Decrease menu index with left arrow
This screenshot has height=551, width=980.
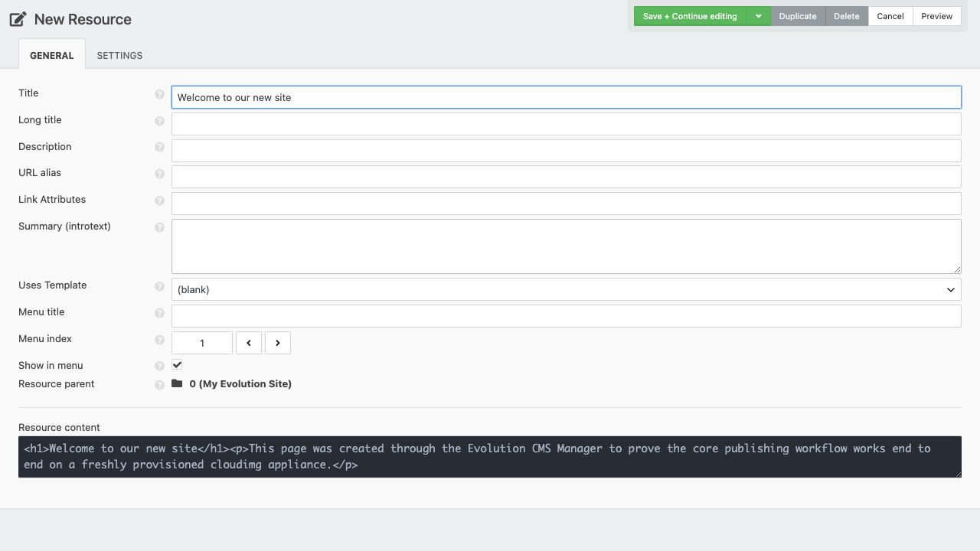click(x=249, y=343)
